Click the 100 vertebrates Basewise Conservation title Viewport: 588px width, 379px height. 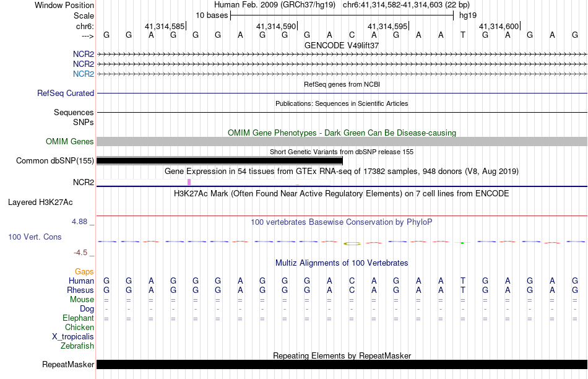click(x=342, y=222)
